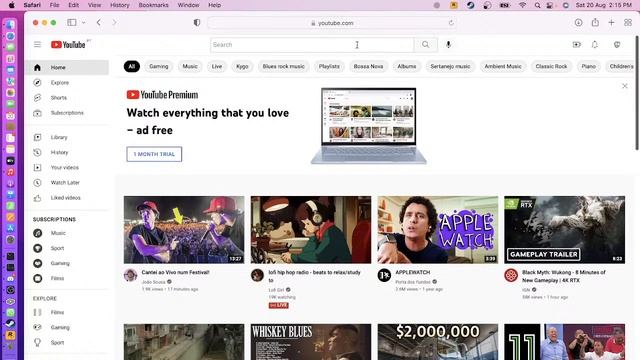Open Gaming under Explore section
The height and width of the screenshot is (360, 640).
coord(67,327)
